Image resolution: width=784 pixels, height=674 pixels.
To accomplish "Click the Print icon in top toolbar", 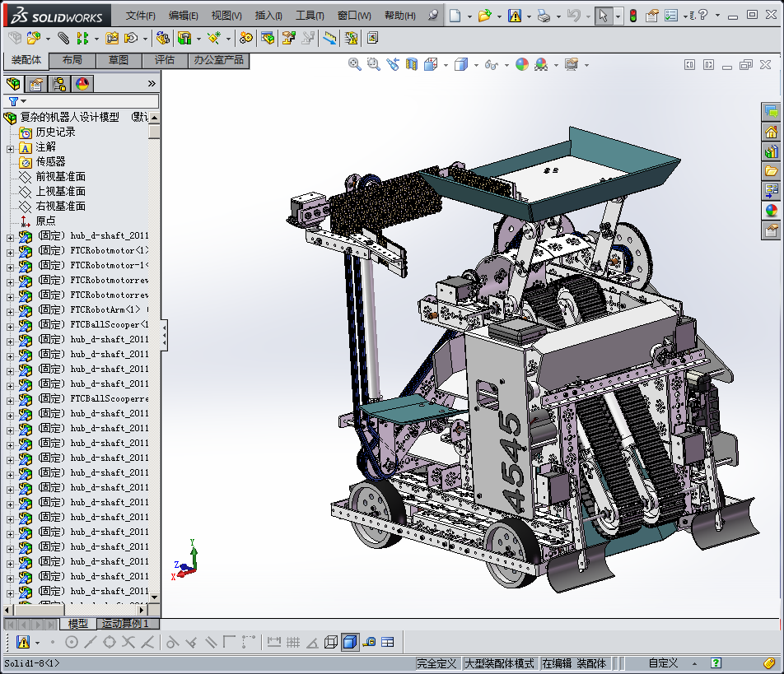I will pyautogui.click(x=543, y=16).
